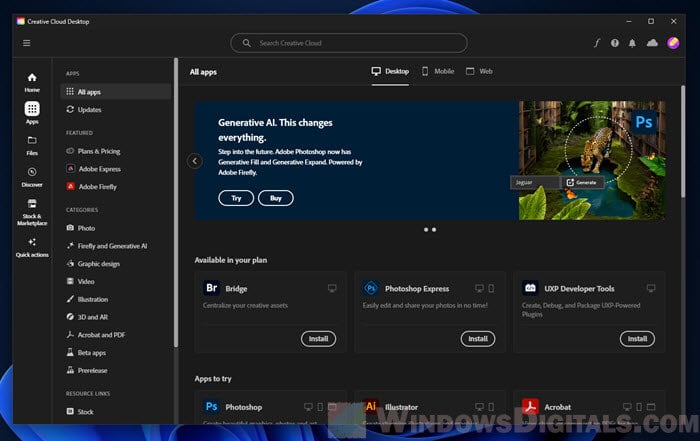
Task: Select All apps in sidebar
Action: (116, 92)
